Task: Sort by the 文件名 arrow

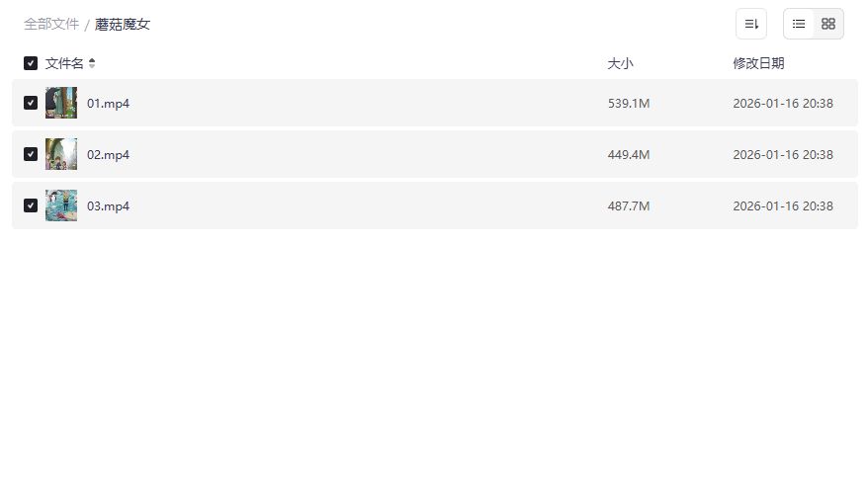Action: pos(92,63)
